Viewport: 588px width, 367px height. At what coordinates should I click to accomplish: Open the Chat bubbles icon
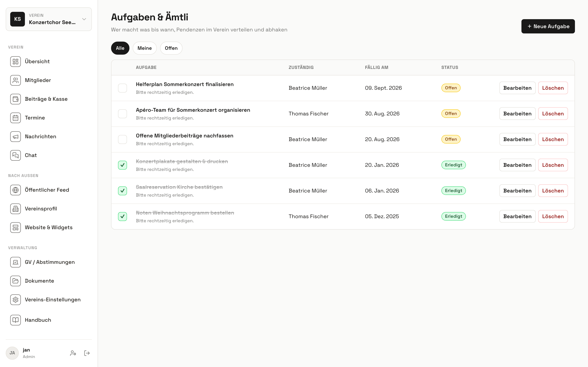(16, 155)
